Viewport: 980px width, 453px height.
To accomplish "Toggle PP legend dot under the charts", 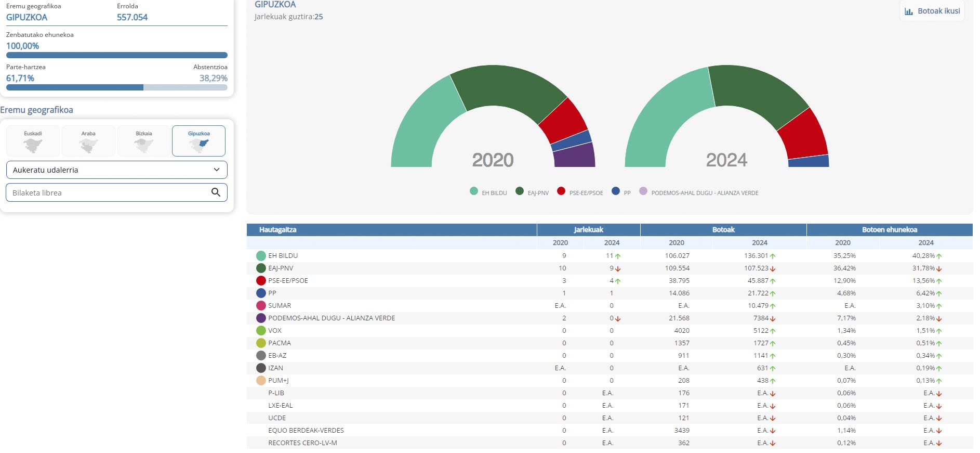I will [616, 191].
